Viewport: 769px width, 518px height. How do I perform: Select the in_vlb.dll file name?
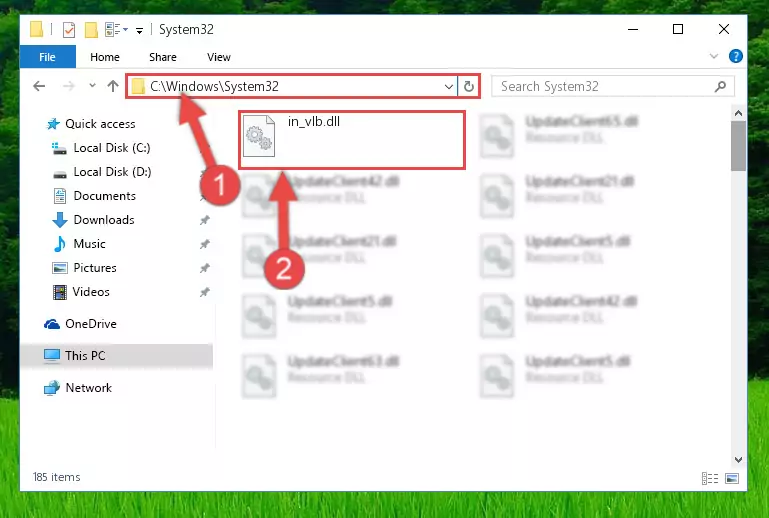pos(314,122)
